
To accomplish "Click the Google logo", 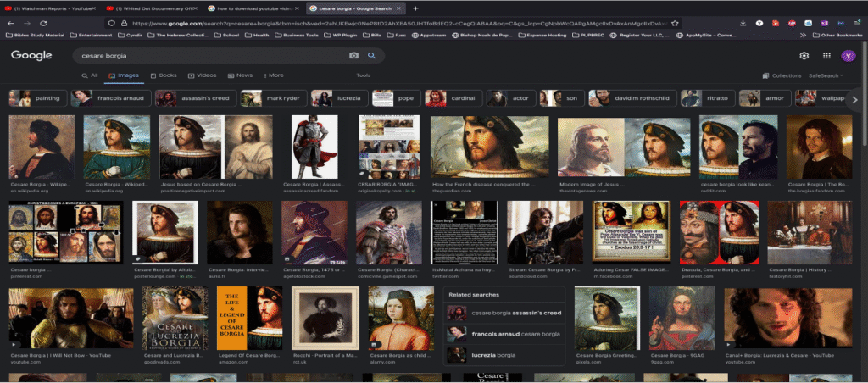I will pyautogui.click(x=31, y=56).
